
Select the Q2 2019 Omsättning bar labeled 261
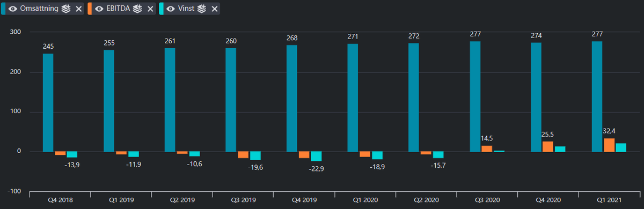pyautogui.click(x=170, y=100)
